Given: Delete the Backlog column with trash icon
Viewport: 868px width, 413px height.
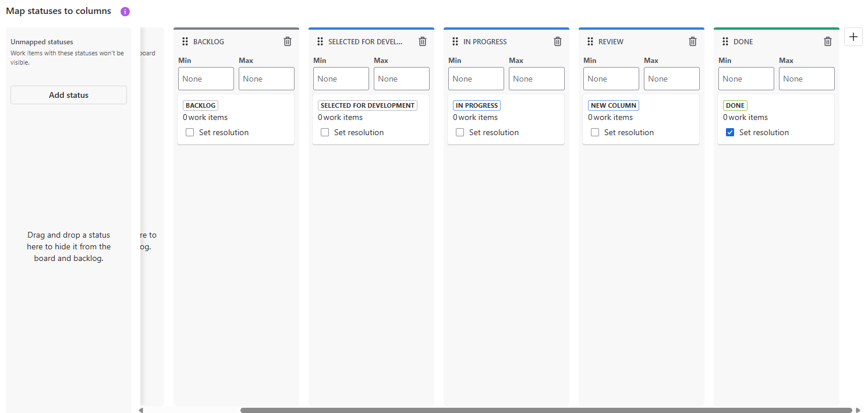Looking at the screenshot, I should (x=288, y=41).
